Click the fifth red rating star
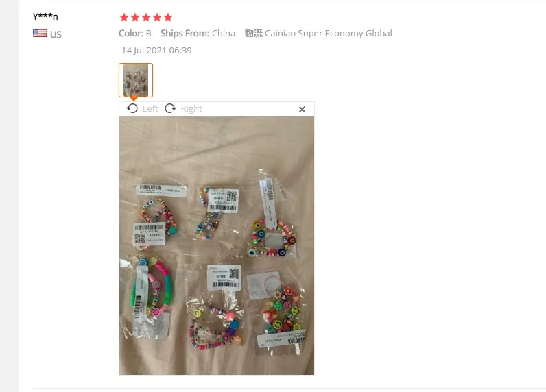 coord(168,17)
